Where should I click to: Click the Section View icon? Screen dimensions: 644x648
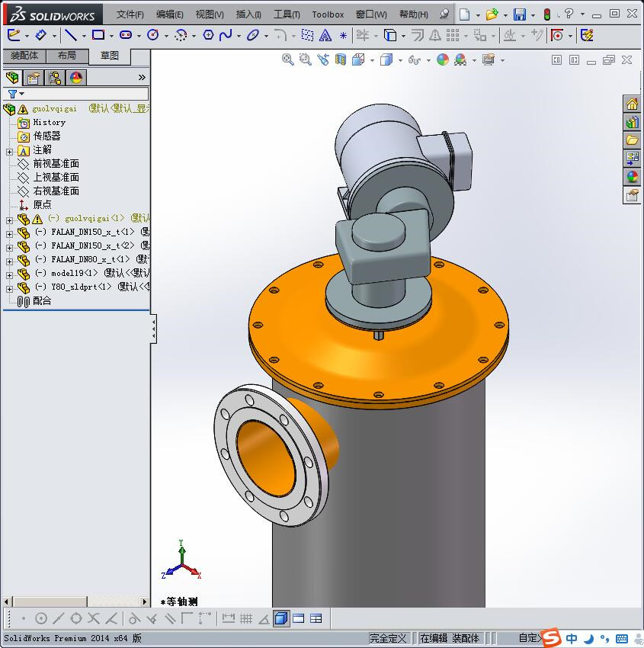coord(341,60)
